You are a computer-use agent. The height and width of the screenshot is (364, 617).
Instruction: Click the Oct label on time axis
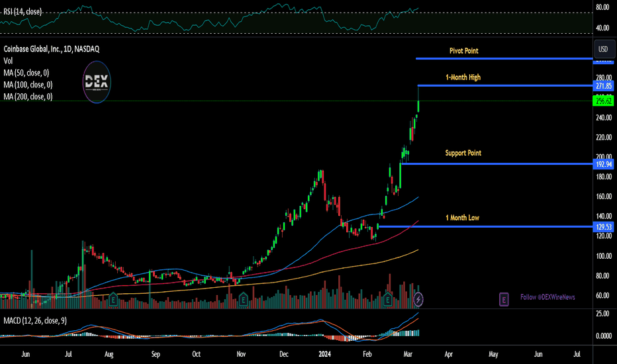(x=197, y=354)
